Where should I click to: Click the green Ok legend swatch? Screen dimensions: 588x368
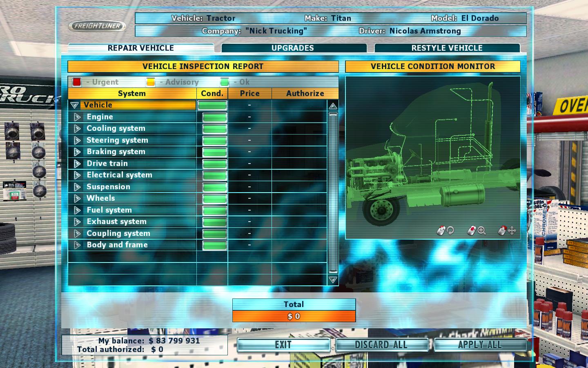[225, 82]
